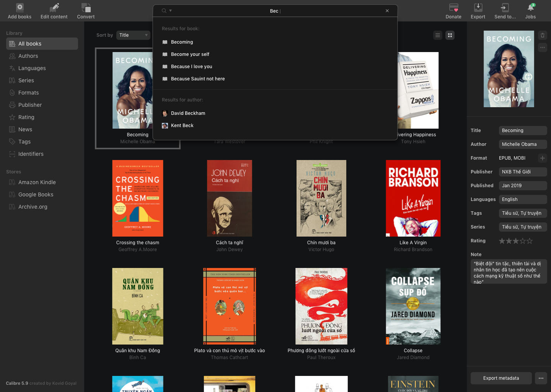The width and height of the screenshot is (551, 392).
Task: Open Identifiers in the sidebar
Action: (x=42, y=154)
